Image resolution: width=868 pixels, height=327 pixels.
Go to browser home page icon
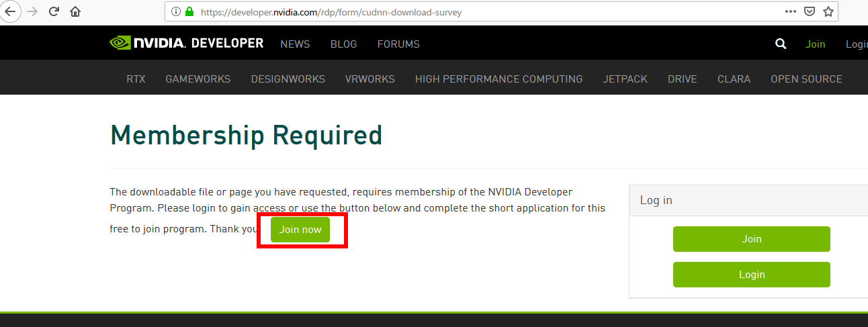[x=75, y=11]
